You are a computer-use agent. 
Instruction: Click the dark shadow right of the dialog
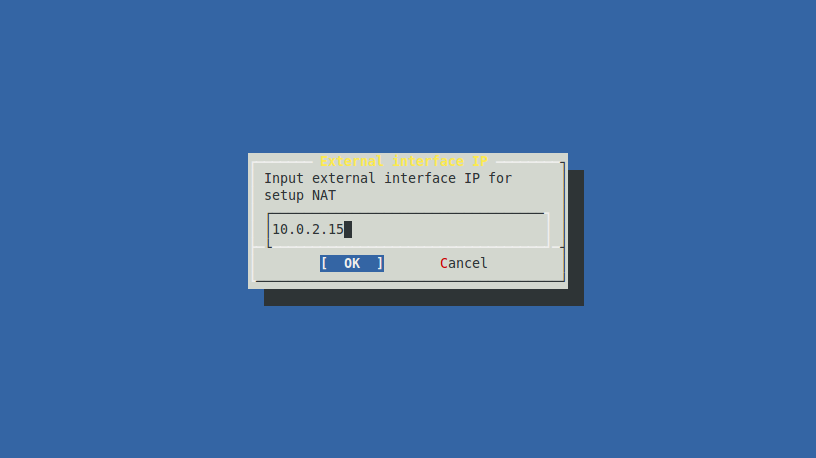(x=576, y=229)
